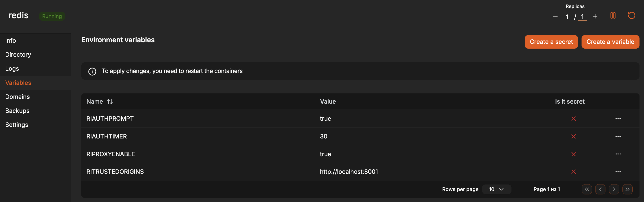Open the Directory section

[x=35, y=55]
